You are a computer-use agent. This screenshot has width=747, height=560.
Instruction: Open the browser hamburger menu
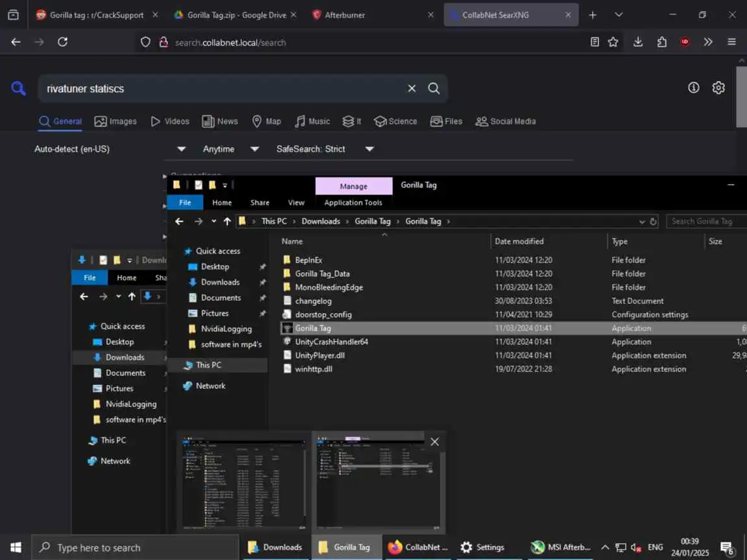731,42
